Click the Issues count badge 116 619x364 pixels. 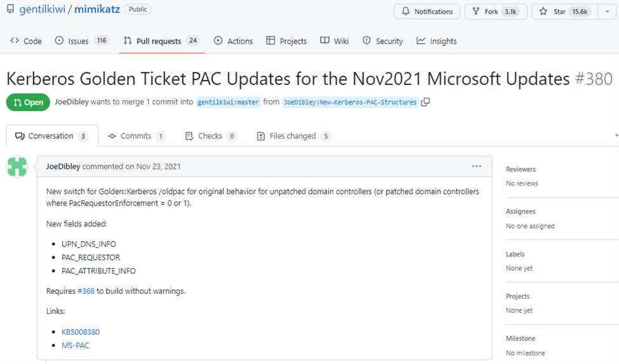pyautogui.click(x=102, y=41)
